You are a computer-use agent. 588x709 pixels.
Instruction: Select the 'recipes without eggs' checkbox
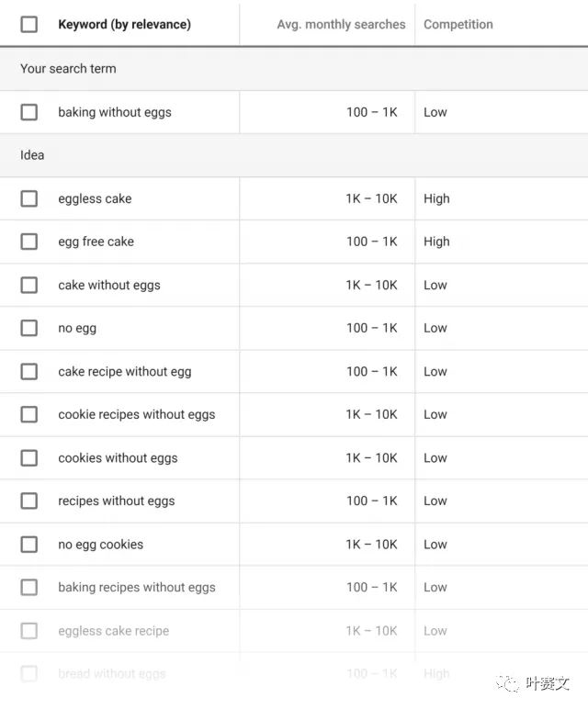tap(29, 501)
